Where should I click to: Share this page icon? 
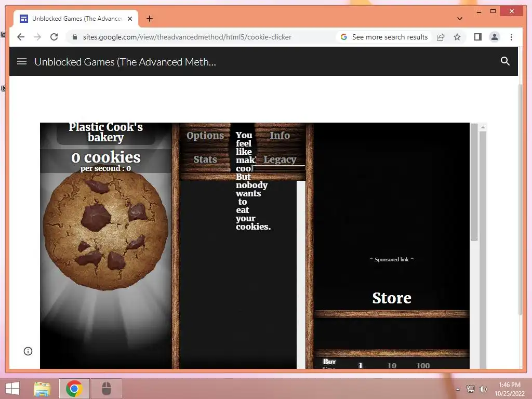[441, 37]
